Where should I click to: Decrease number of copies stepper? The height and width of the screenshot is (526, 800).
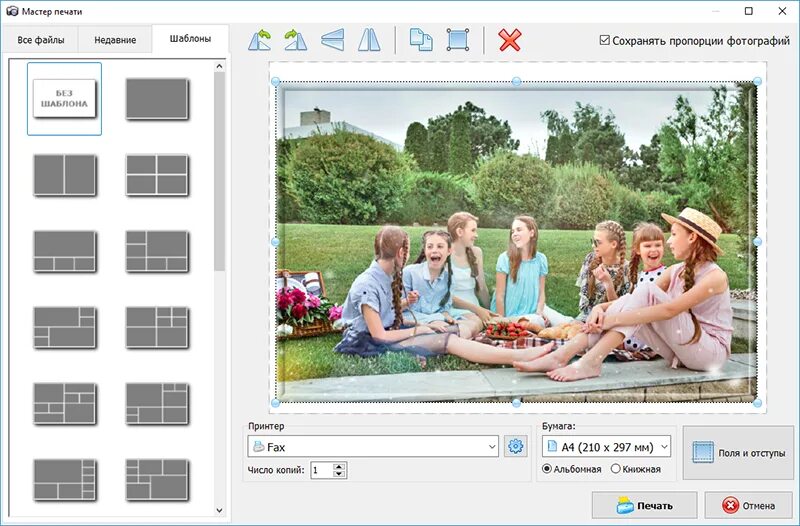click(339, 474)
